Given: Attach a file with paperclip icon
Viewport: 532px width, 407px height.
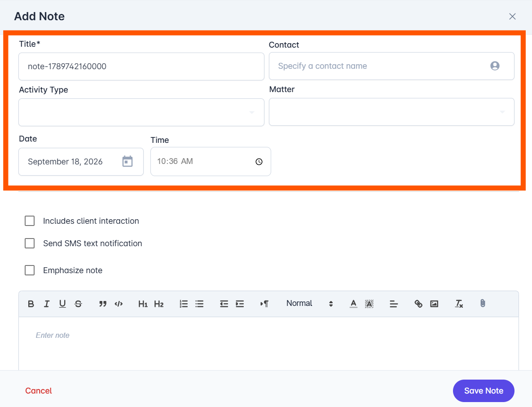Looking at the screenshot, I should (x=483, y=303).
